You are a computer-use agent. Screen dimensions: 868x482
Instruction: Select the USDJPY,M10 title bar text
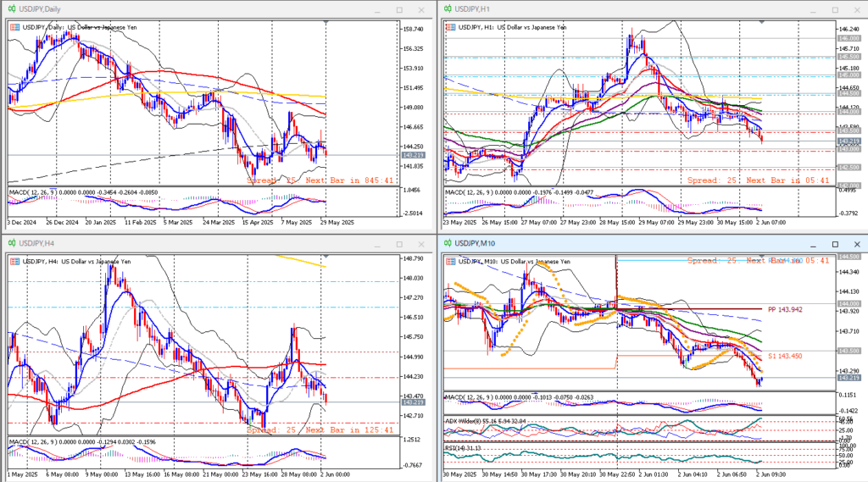(x=475, y=243)
